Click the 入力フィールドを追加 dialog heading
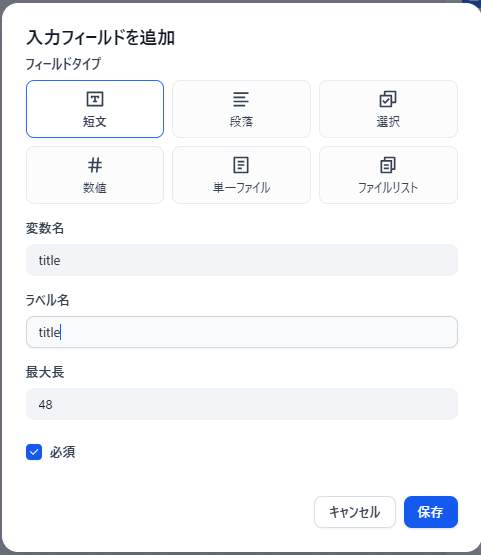This screenshot has height=555, width=481. (101, 38)
